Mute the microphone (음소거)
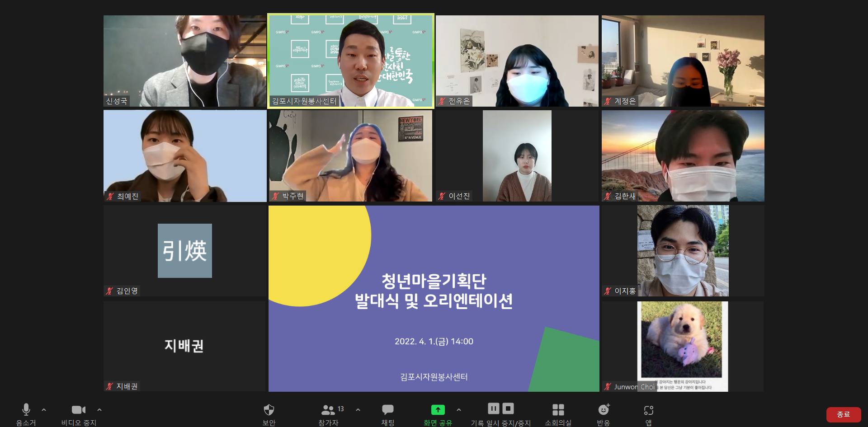The image size is (868, 427). tap(26, 410)
